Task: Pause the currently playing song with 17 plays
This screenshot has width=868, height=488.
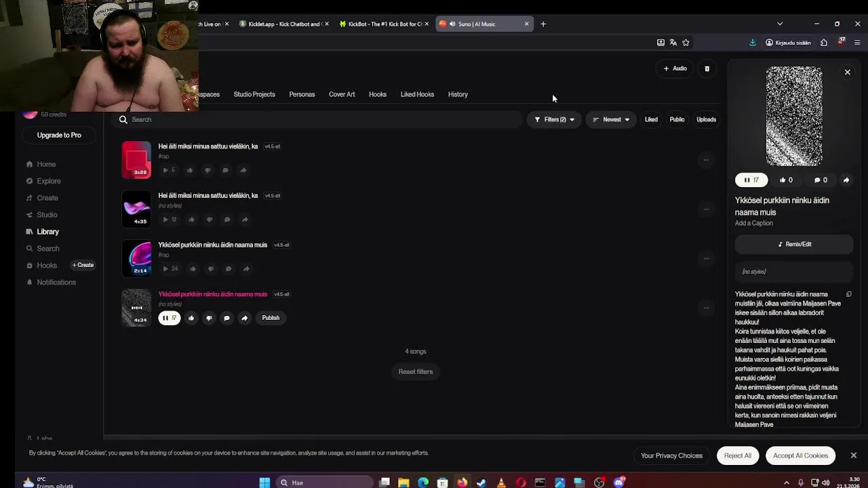Action: (x=170, y=318)
